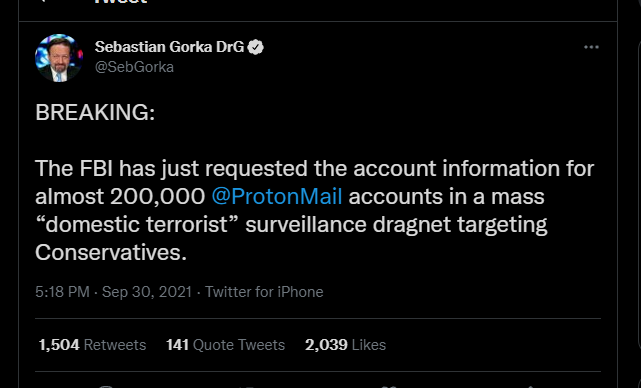This screenshot has width=641, height=388.
Task: Click the Tweet page header title
Action: [121, 1]
